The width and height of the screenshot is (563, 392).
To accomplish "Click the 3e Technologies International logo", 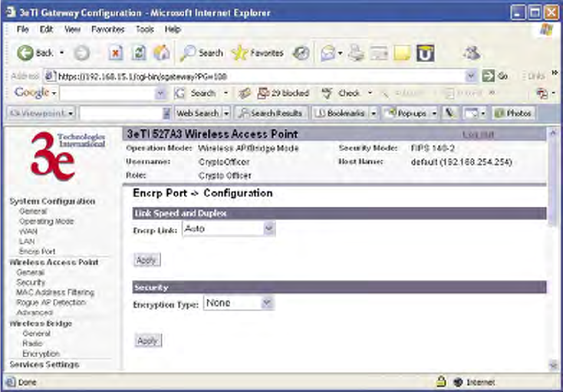I will (x=67, y=156).
